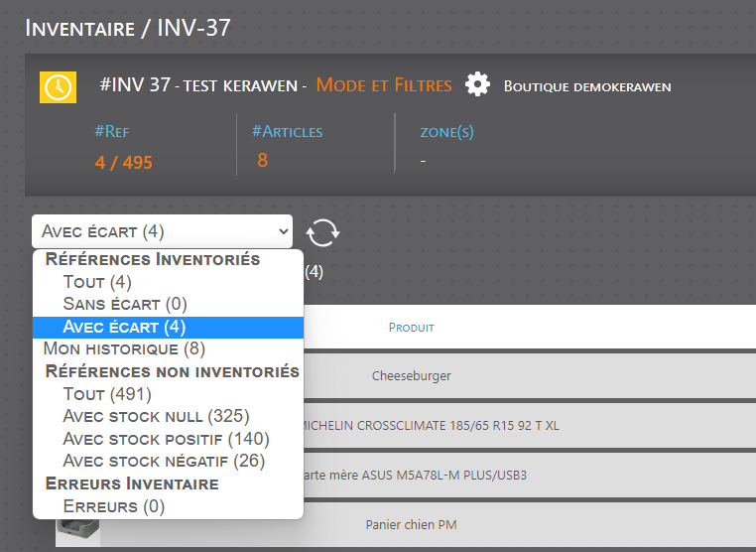756x552 pixels.
Task: Refresh the list with circular arrows icon
Action: tap(322, 232)
